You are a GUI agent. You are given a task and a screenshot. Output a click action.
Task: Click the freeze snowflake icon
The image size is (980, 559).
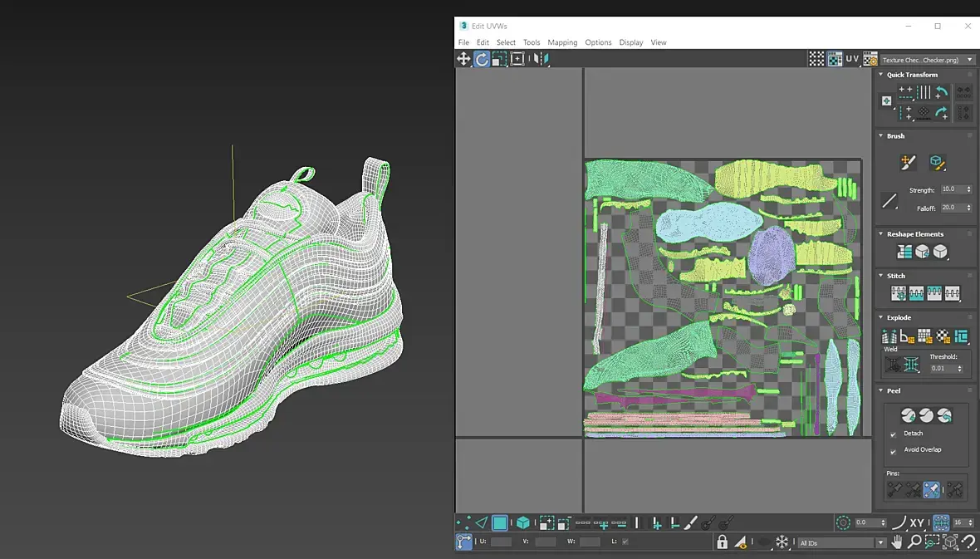[782, 542]
